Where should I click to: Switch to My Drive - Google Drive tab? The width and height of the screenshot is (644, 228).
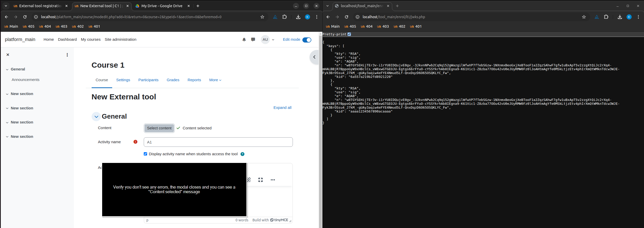[x=162, y=6]
